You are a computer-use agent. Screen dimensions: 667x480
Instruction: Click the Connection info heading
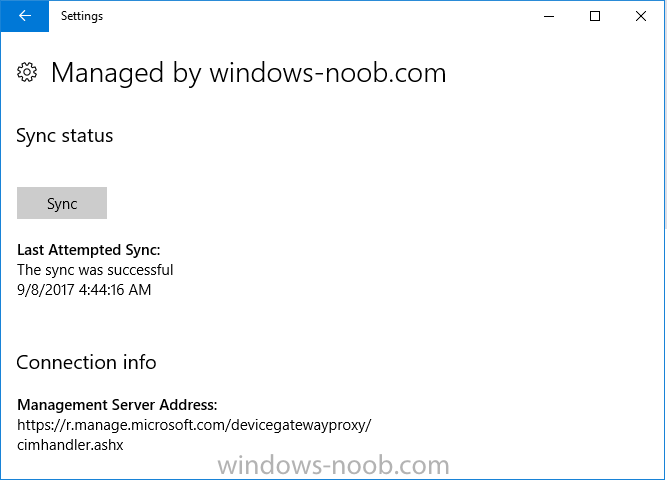(x=86, y=363)
